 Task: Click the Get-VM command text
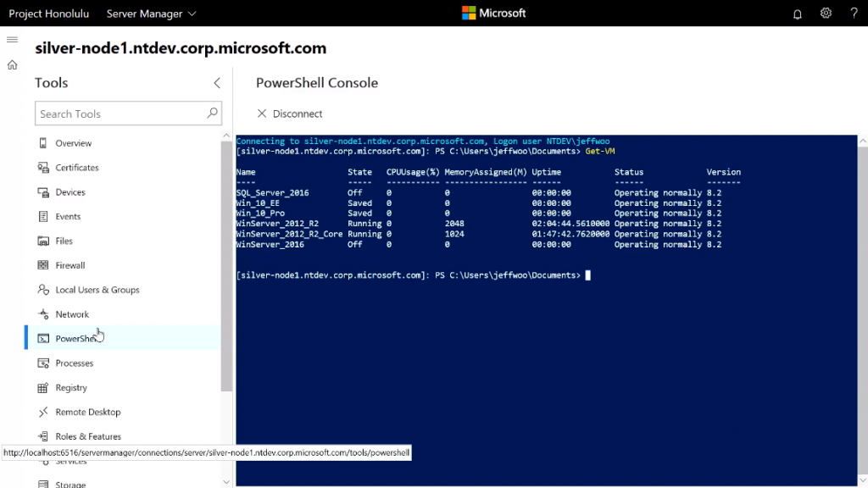pyautogui.click(x=600, y=151)
